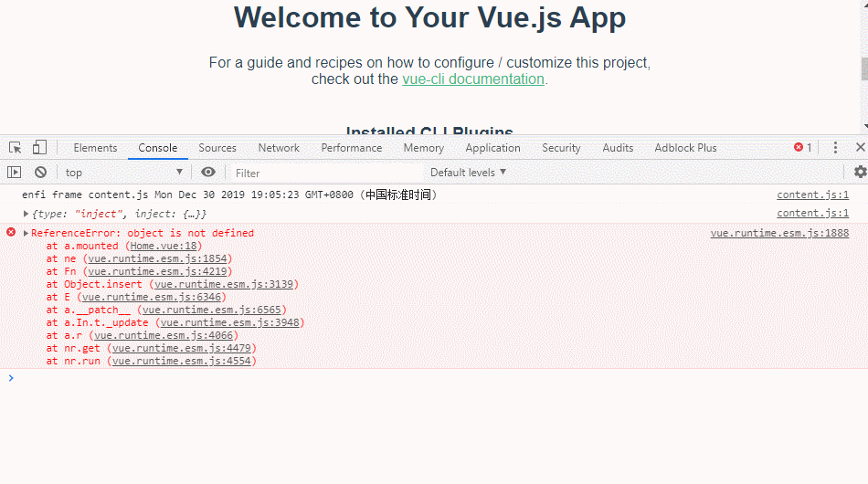Image resolution: width=868 pixels, height=484 pixels.
Task: Switch to the Security tab
Action: click(x=561, y=148)
